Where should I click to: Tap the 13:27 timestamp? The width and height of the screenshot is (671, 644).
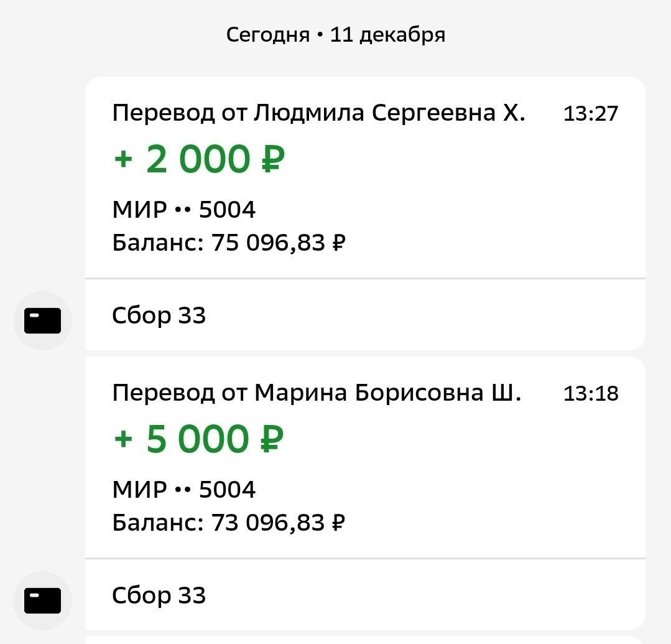(x=591, y=113)
